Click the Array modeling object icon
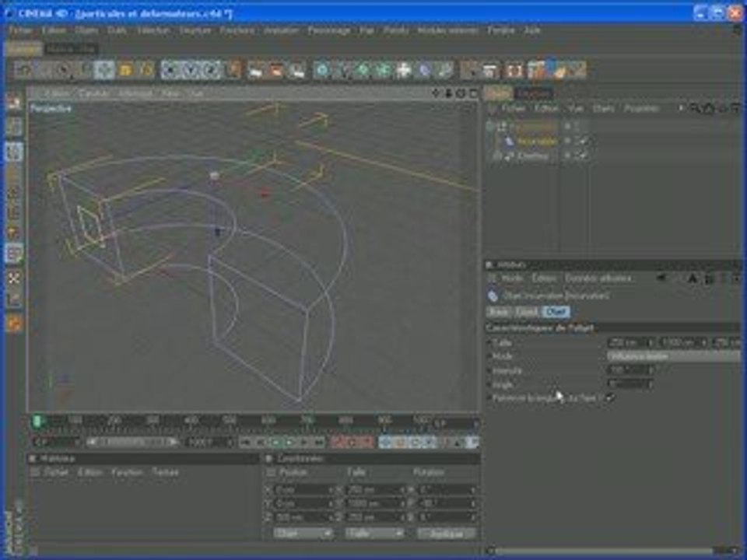The width and height of the screenshot is (747, 560). pos(383,71)
